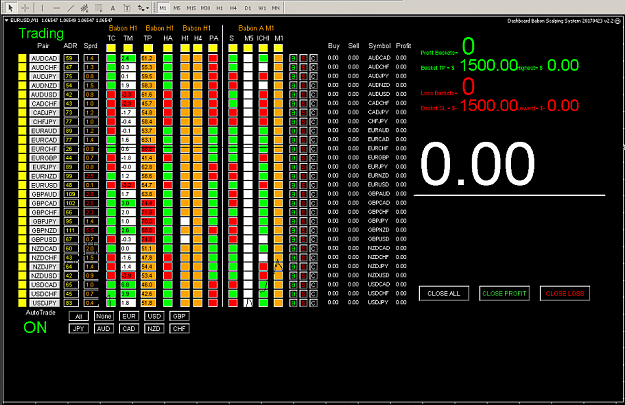Image resolution: width=625 pixels, height=405 pixels.
Task: Click B buy icon for CADJPY row
Action: (293, 113)
